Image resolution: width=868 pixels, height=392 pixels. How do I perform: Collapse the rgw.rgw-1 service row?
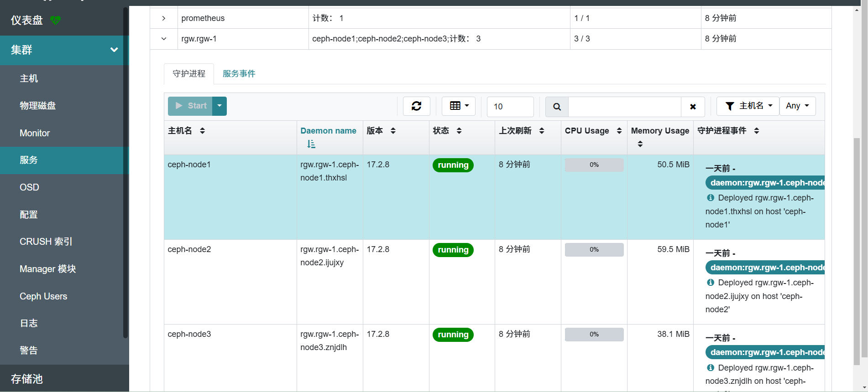(163, 39)
